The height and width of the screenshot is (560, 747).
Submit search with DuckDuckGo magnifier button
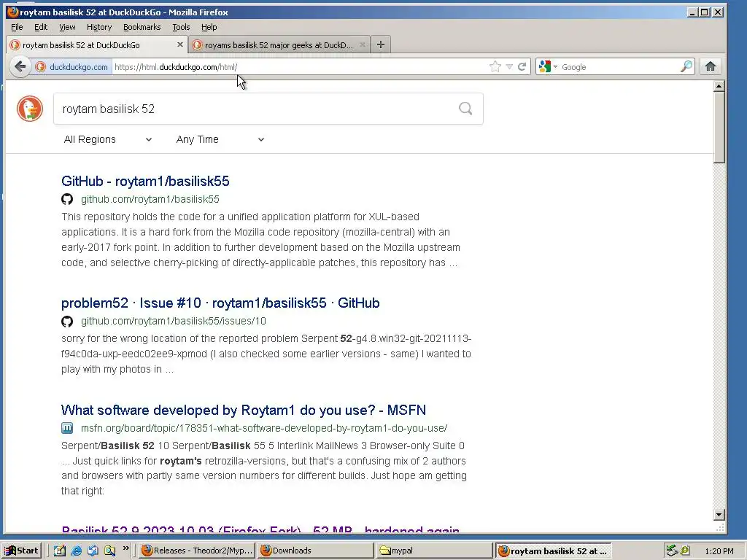pyautogui.click(x=465, y=109)
